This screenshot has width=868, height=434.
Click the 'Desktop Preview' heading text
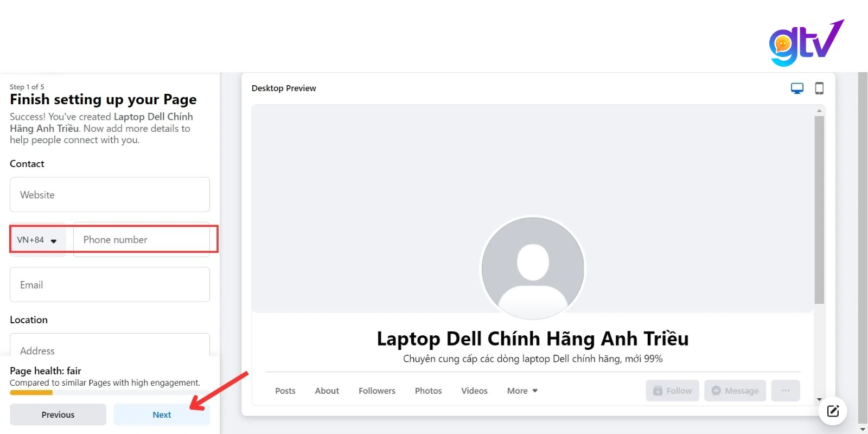[x=284, y=88]
